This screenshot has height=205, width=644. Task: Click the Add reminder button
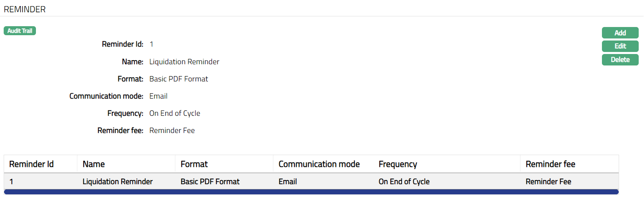(x=620, y=33)
